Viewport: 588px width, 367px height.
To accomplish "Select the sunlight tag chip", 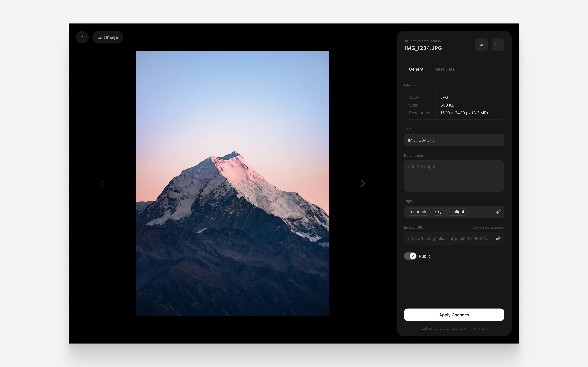I will tap(457, 212).
